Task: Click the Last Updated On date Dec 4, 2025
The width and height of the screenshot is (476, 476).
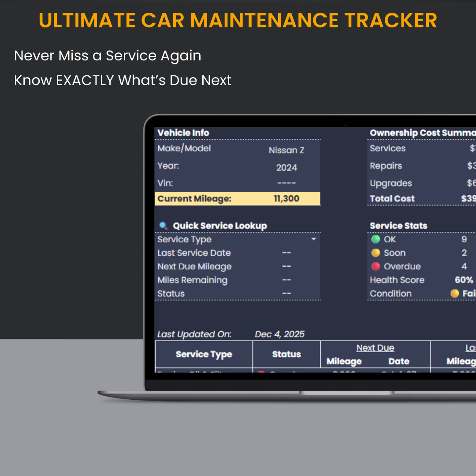Action: coord(279,334)
